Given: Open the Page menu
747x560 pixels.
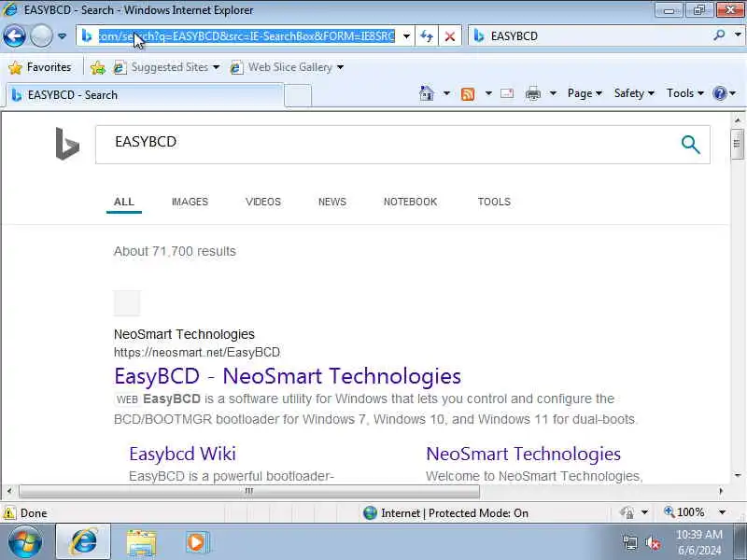Looking at the screenshot, I should 585,93.
